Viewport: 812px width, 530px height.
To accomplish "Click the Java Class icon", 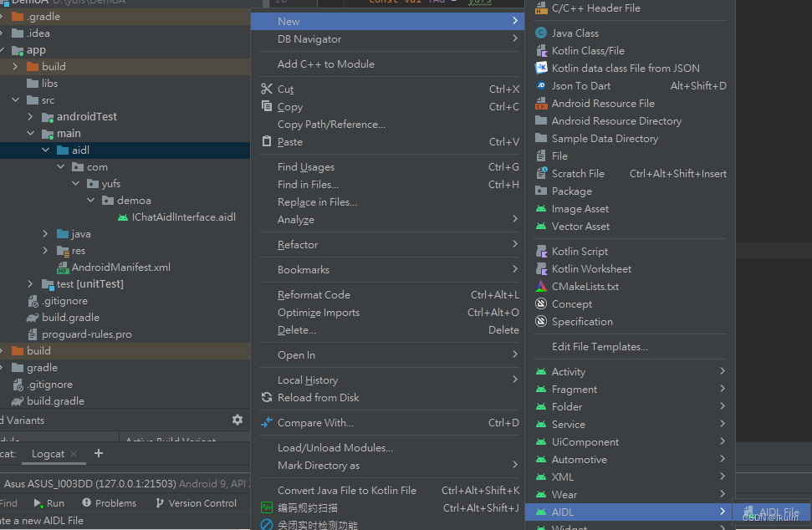I will tap(541, 33).
